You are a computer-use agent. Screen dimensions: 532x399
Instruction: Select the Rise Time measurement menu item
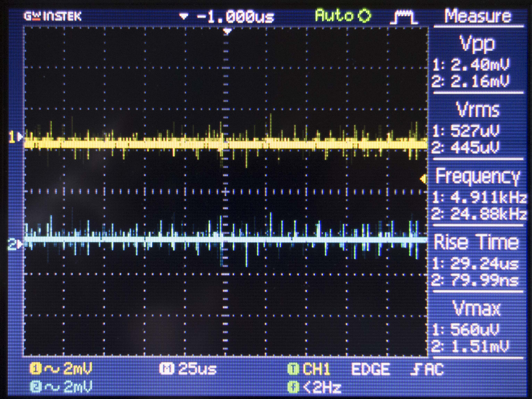(476, 242)
